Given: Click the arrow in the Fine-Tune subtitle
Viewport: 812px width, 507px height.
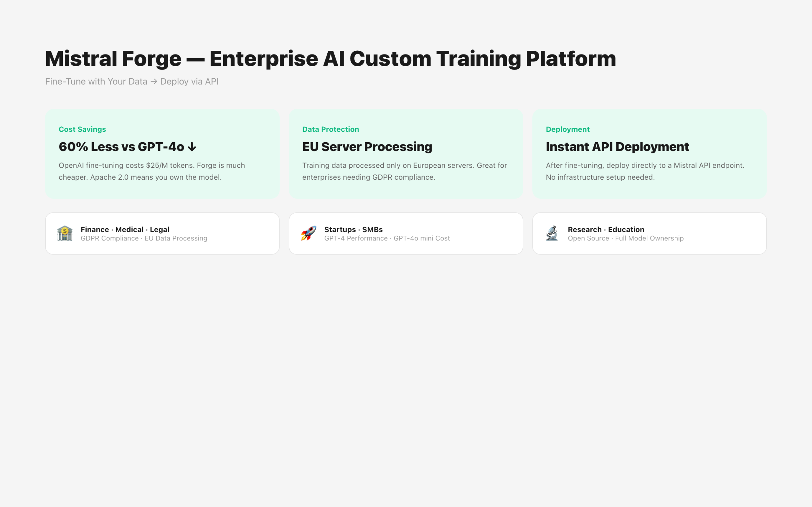Looking at the screenshot, I should coord(154,81).
